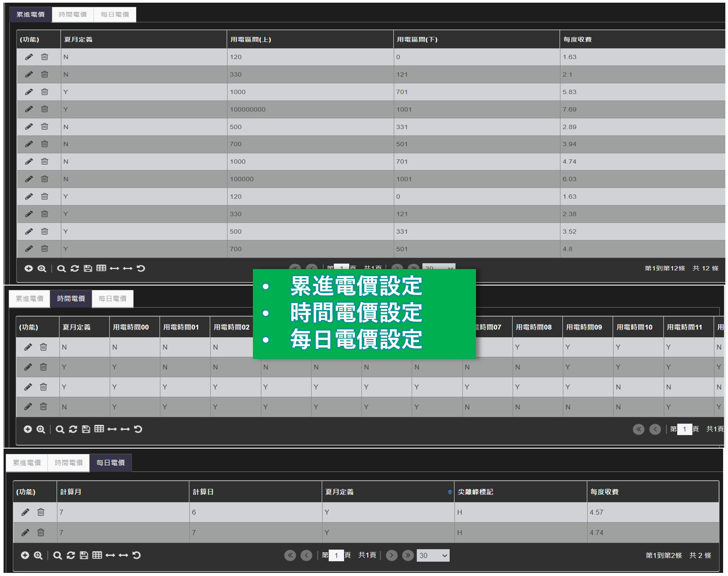Edit the progressive-rate row with fee 3.94
Image resolution: width=728 pixels, height=576 pixels.
(x=29, y=144)
